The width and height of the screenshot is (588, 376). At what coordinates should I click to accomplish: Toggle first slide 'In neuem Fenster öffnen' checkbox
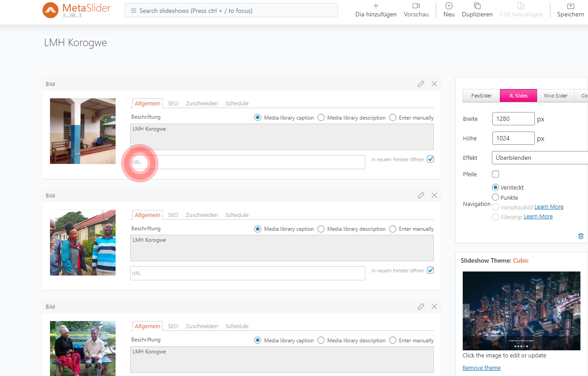(430, 159)
